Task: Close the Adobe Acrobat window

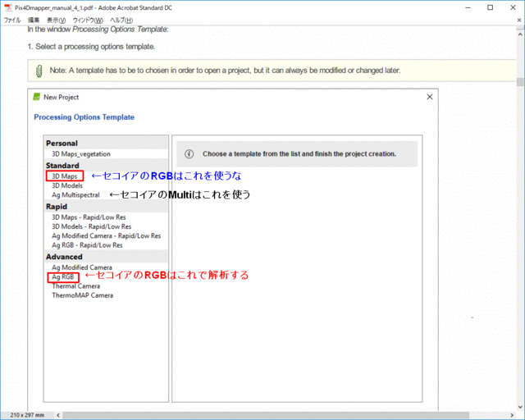Action: (513, 7)
